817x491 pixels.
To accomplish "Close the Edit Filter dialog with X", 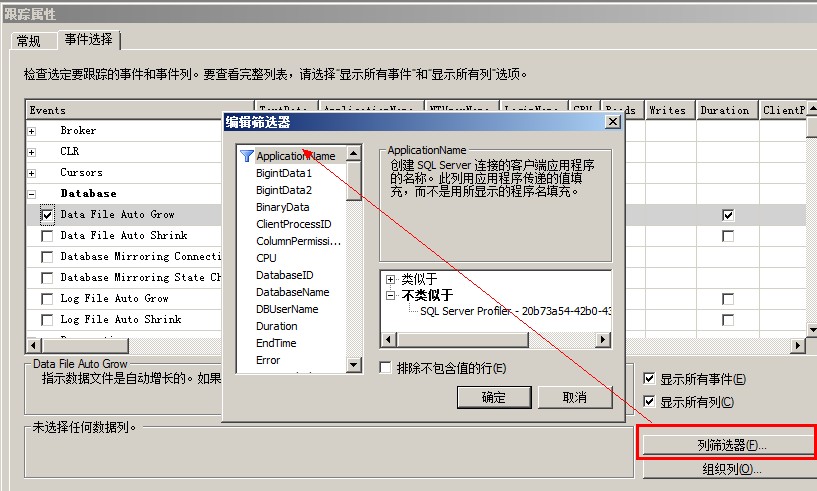I will pos(613,122).
